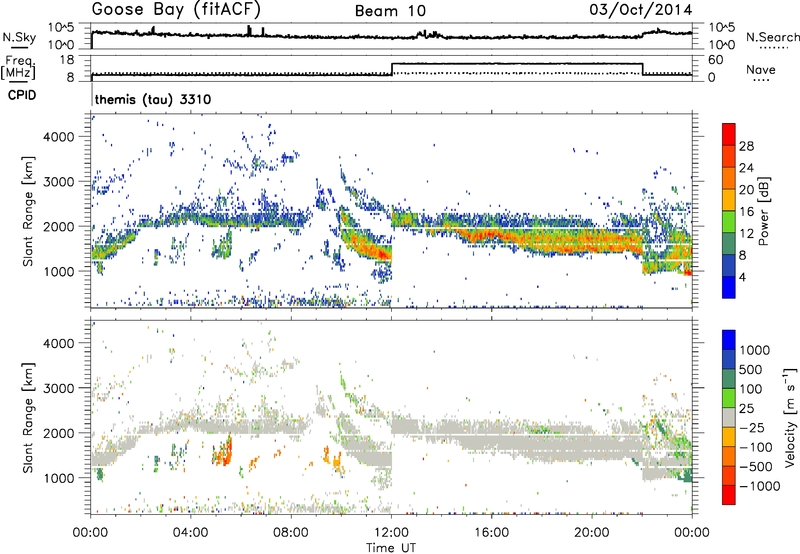Select 'Slant Range [km]' label of power panel
Viewport: 800px width, 554px height.
[x=28, y=211]
